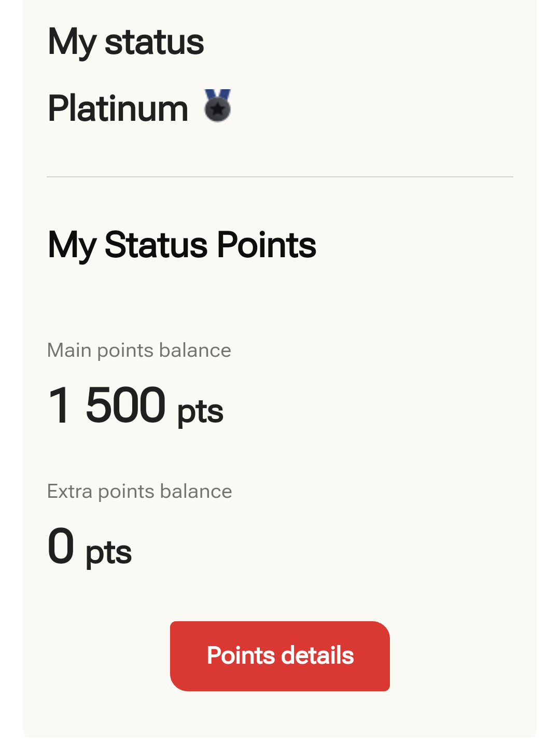Tap the star in the medal's center
Viewport: 560px width, 755px height.
[x=218, y=109]
